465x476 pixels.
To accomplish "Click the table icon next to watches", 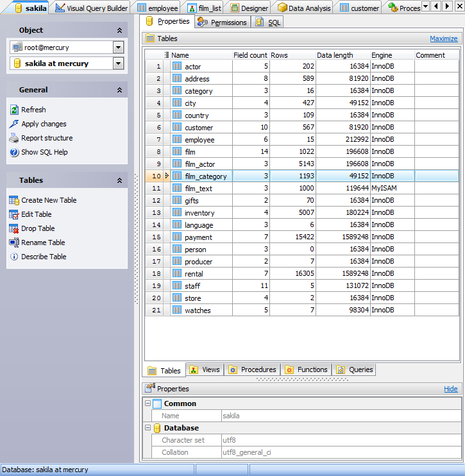I will [177, 310].
